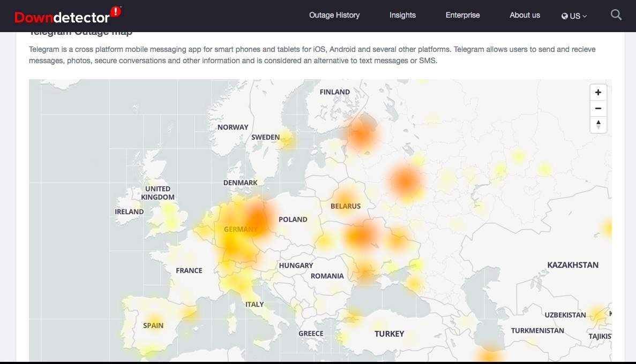Click the TURKEY map label
Screen dimensions: 636x364
click(x=389, y=334)
